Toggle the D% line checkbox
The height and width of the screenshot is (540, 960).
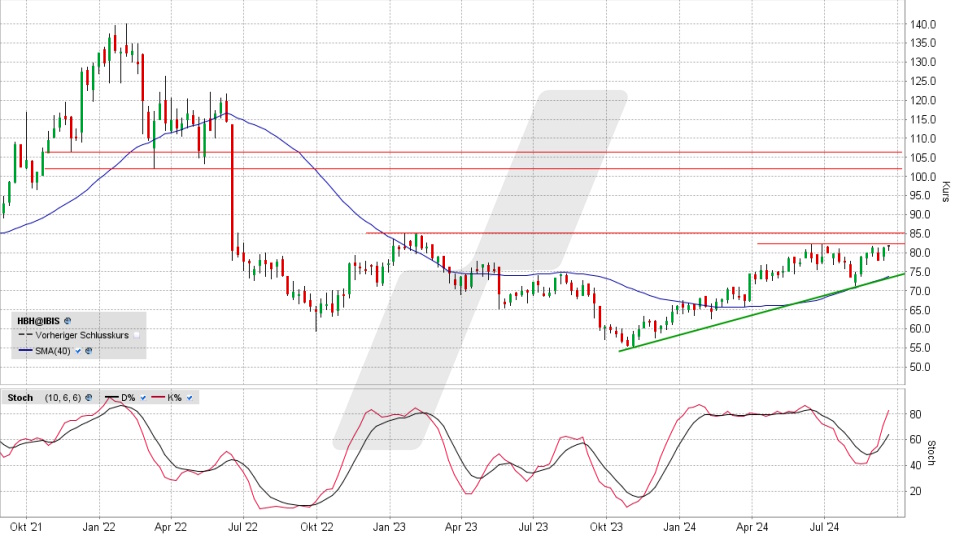point(143,398)
